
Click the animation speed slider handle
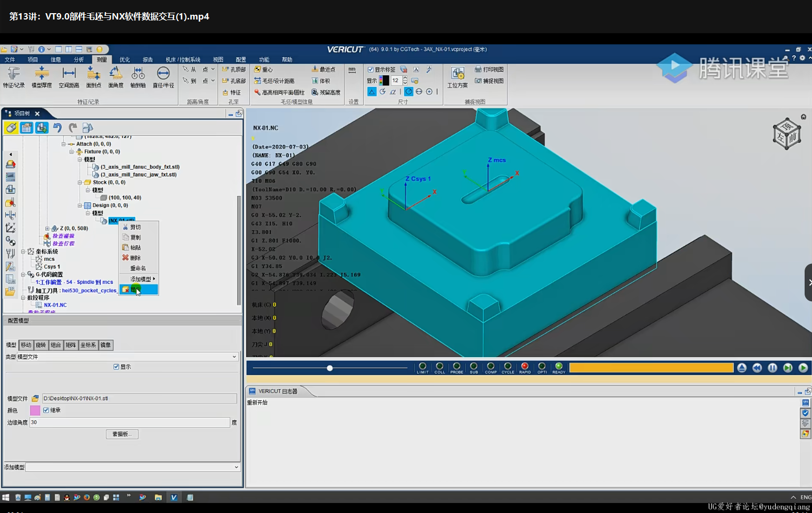330,368
